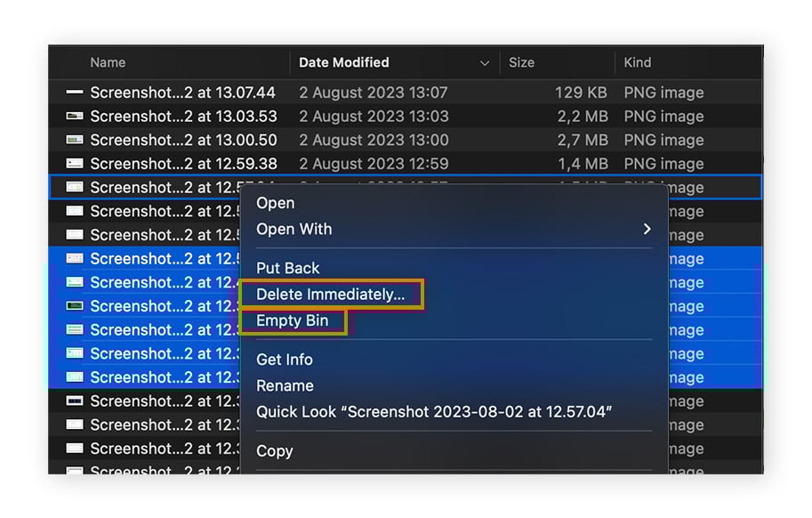Choose Put Back from the menu

(x=287, y=268)
